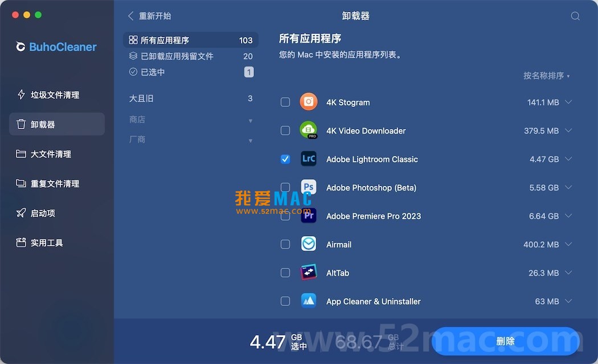Click the 4.47 GB 选中 total

click(278, 342)
